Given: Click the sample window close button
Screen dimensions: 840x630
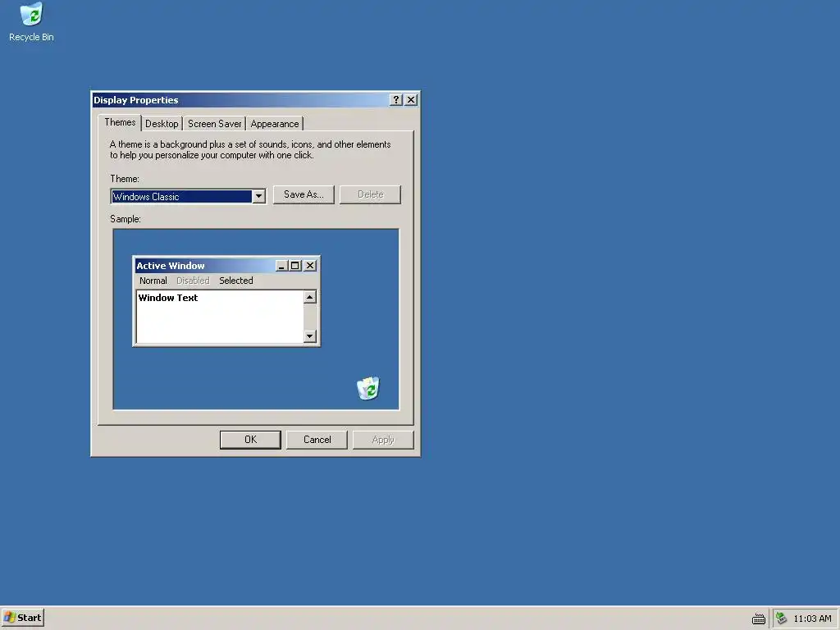Looking at the screenshot, I should 310,266.
